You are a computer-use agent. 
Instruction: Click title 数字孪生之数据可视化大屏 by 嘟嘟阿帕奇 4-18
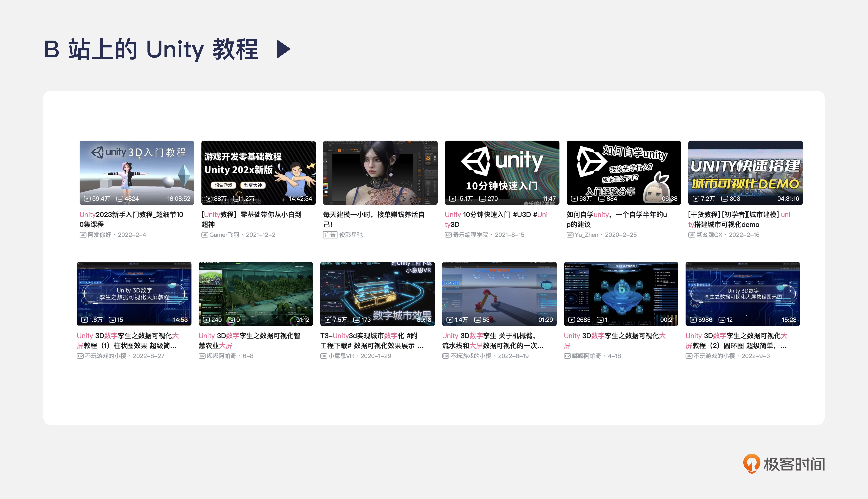(615, 340)
